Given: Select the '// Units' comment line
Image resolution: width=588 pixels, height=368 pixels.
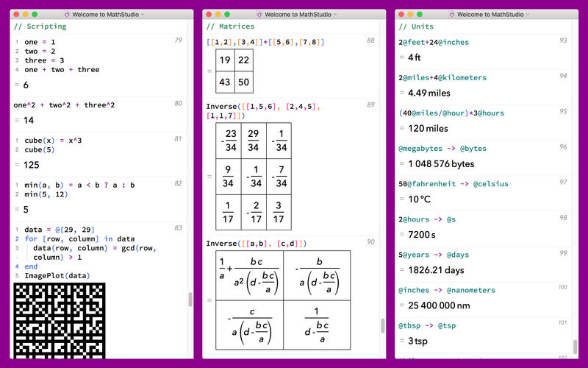Looking at the screenshot, I should click(x=416, y=26).
